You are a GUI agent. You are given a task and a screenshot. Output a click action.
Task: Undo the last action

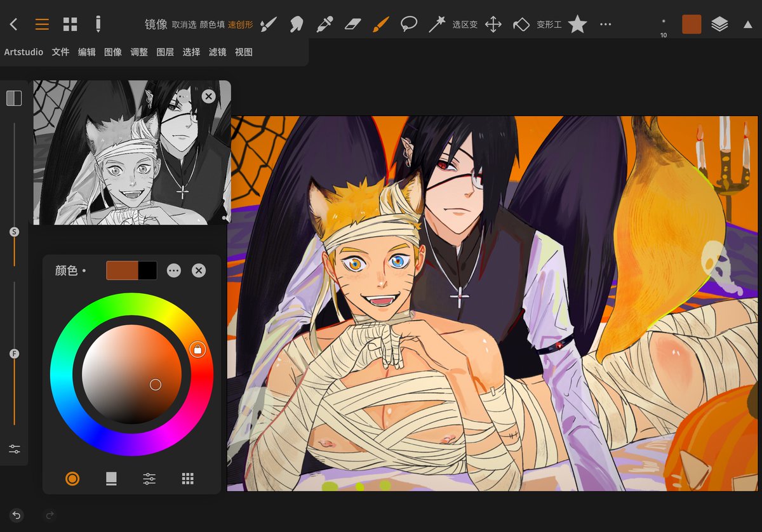(x=17, y=515)
